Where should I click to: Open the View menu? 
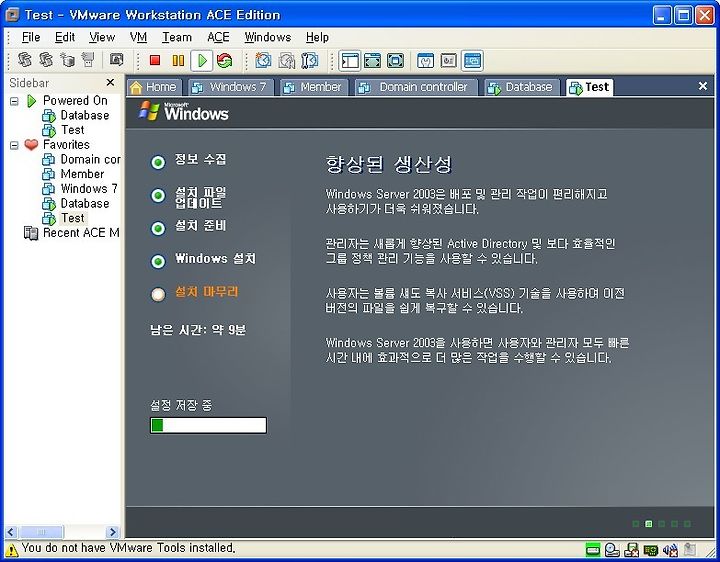click(102, 37)
